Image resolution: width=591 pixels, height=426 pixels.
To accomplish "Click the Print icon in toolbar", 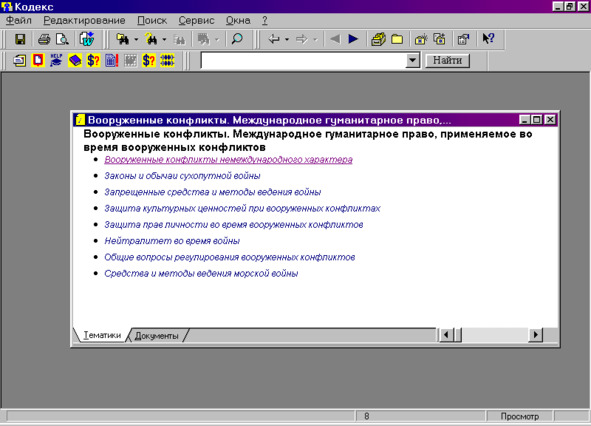I will point(44,39).
